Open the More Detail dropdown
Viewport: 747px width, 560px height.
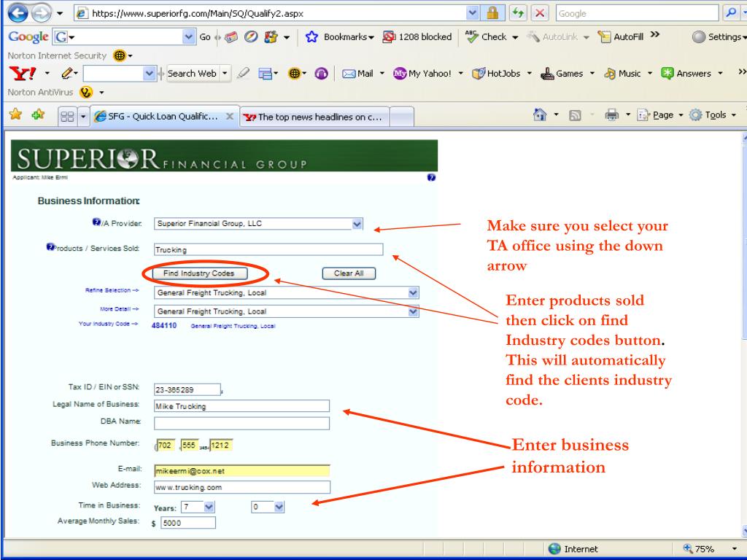point(413,311)
